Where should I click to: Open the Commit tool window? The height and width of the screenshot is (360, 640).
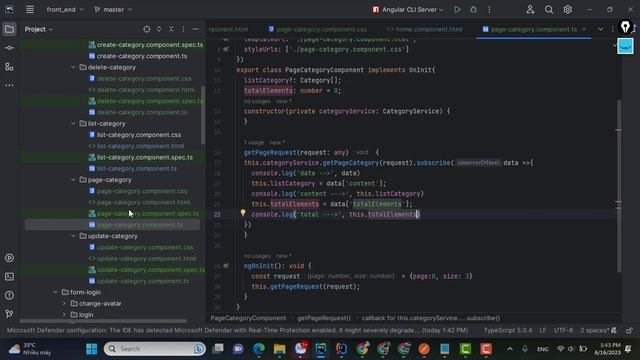pos(9,48)
